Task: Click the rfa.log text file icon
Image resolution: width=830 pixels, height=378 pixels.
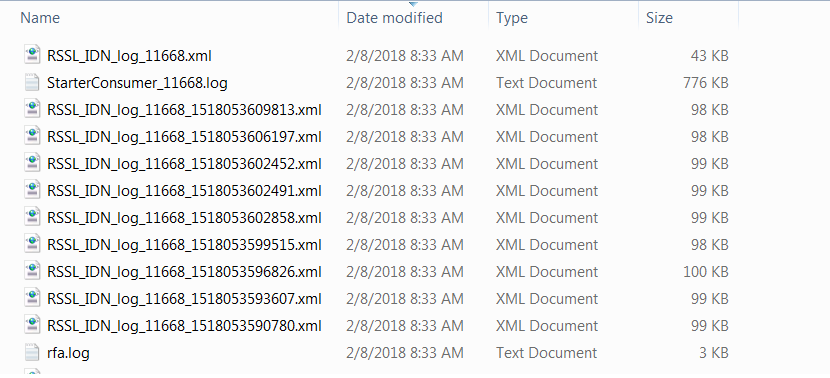Action: pyautogui.click(x=32, y=352)
